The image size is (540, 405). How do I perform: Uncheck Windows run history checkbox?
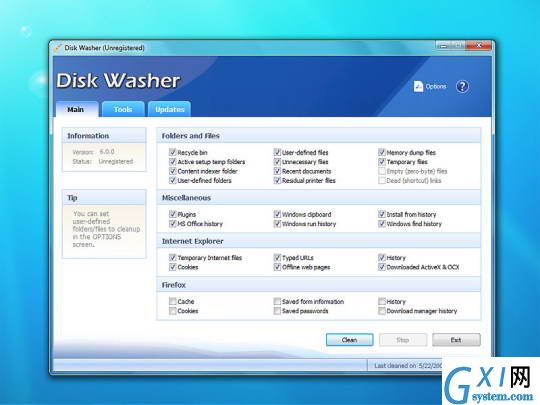pyautogui.click(x=277, y=224)
